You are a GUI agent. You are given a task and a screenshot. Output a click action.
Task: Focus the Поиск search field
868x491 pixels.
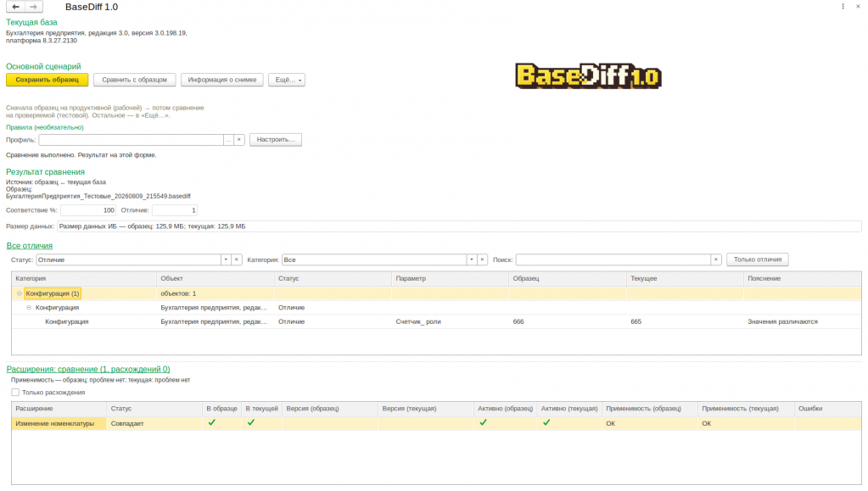pyautogui.click(x=613, y=259)
